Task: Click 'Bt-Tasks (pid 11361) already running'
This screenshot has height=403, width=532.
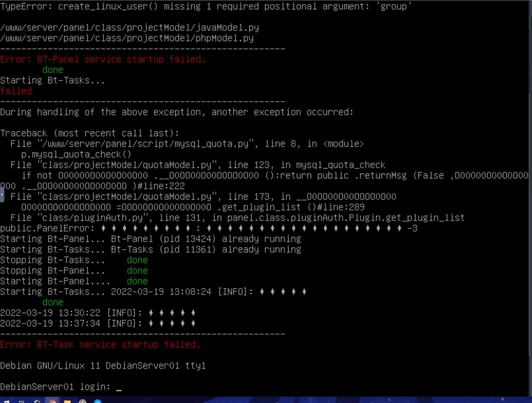Action: point(206,249)
